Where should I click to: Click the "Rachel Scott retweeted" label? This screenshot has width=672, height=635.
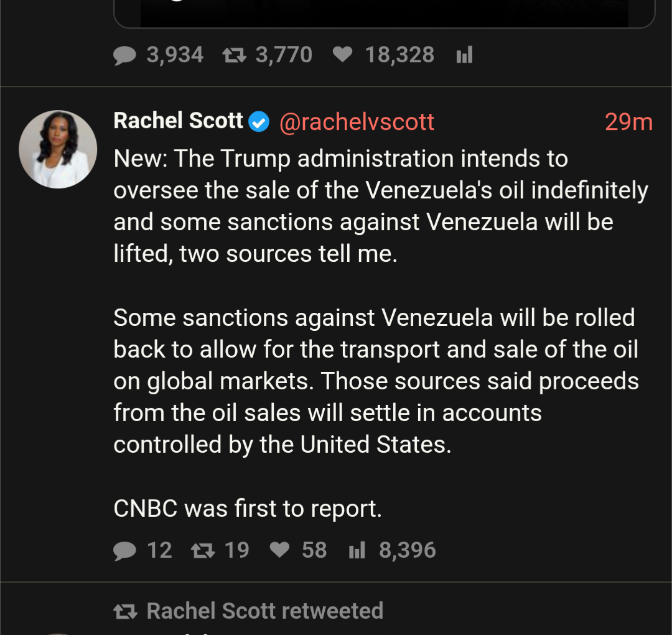[x=264, y=611]
